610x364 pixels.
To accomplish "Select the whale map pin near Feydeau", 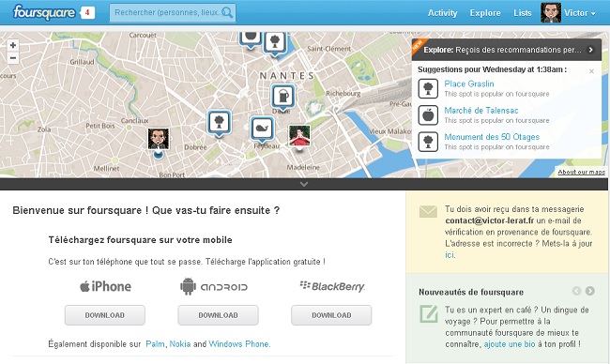I will pyautogui.click(x=262, y=129).
